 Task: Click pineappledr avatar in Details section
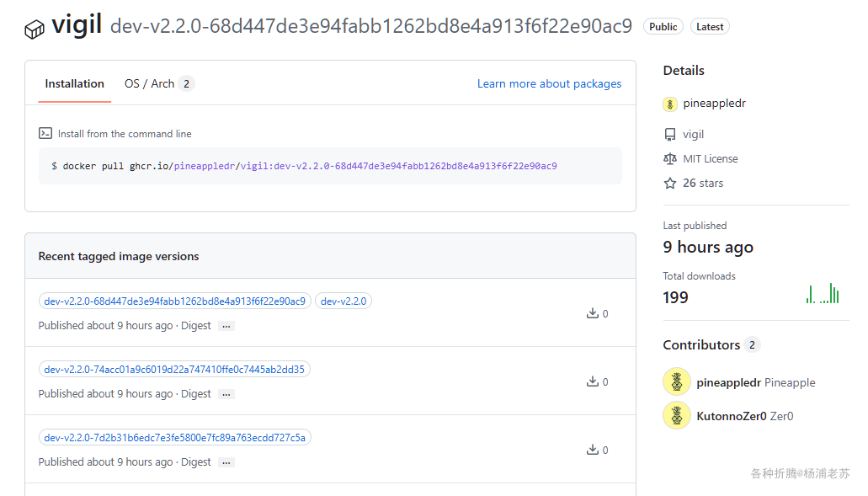(x=670, y=104)
